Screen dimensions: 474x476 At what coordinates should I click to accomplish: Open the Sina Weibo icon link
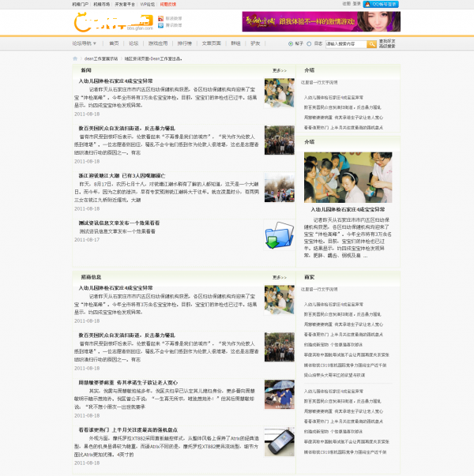coord(160,18)
